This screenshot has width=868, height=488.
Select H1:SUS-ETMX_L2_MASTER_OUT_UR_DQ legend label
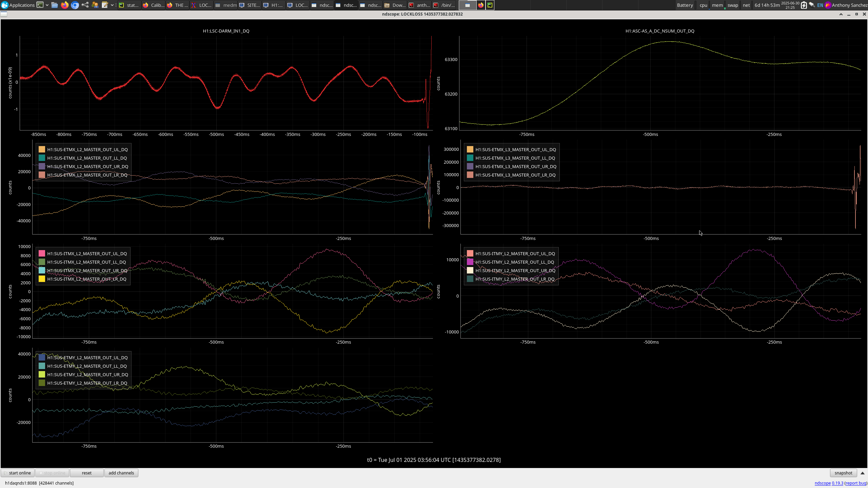point(87,166)
